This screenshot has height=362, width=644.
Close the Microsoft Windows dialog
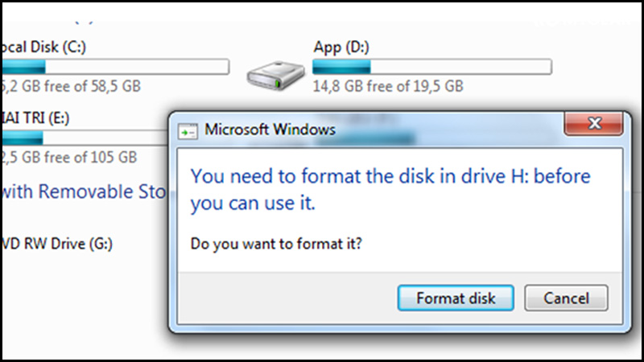[x=595, y=124]
